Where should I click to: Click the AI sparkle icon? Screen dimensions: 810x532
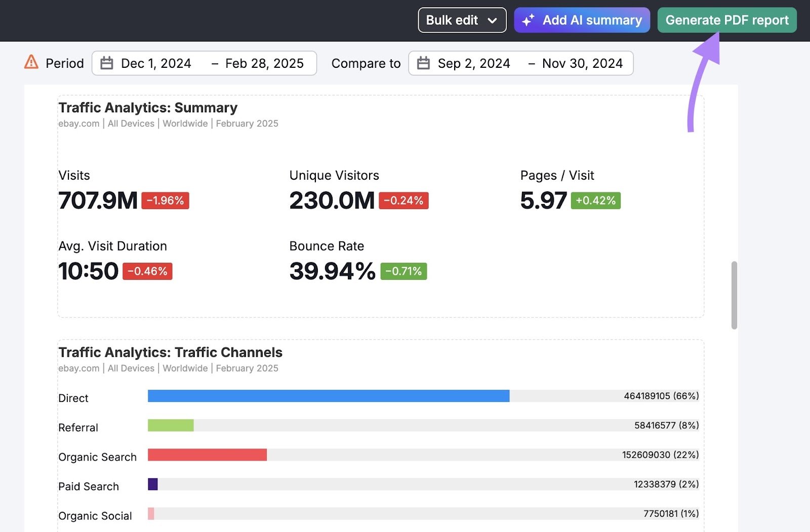[x=528, y=20]
